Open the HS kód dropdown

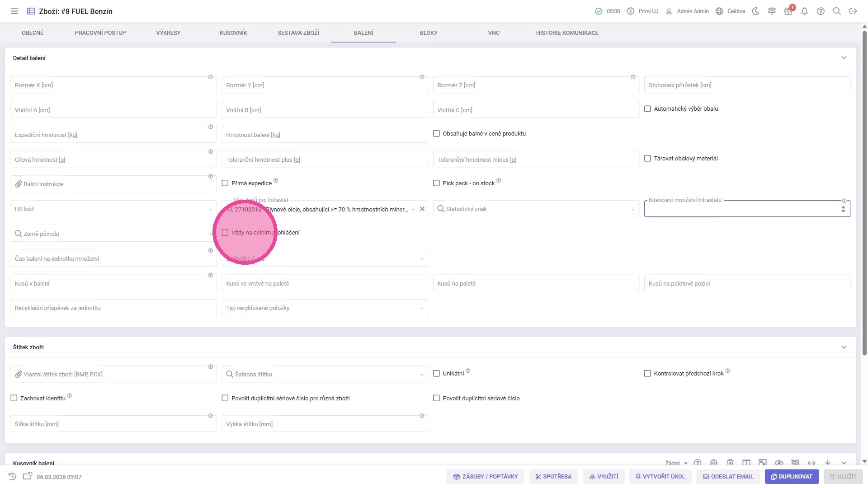pos(113,209)
